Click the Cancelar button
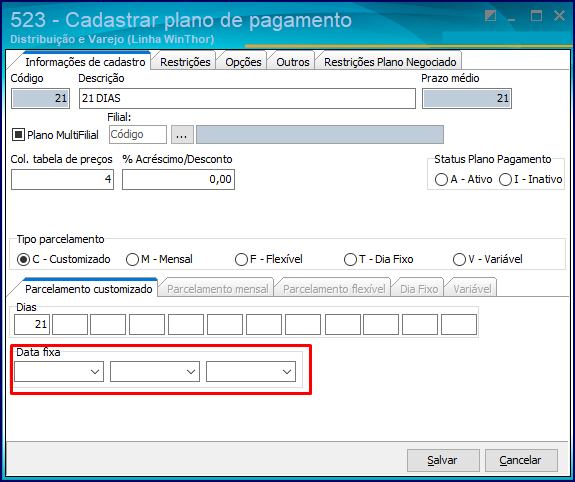 [x=521, y=460]
